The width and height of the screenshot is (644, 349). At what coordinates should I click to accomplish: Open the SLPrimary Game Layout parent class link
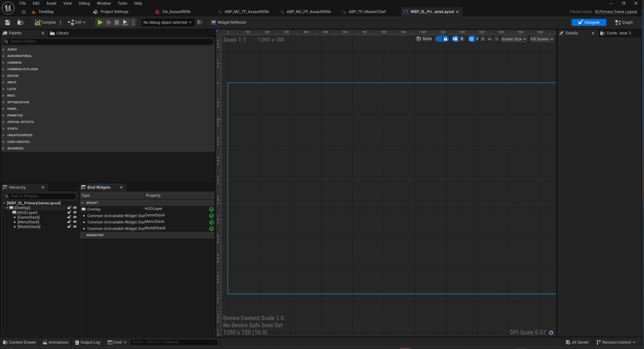(616, 12)
